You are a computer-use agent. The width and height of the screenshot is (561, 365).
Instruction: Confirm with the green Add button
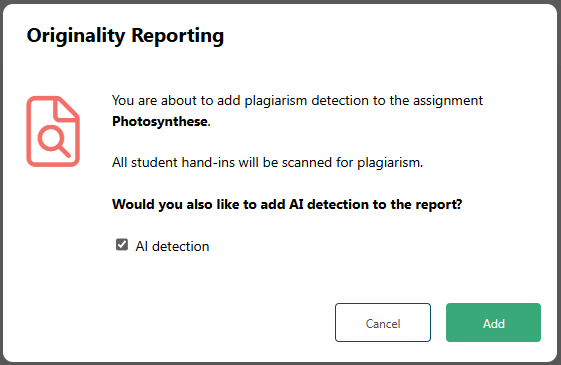pyautogui.click(x=493, y=322)
